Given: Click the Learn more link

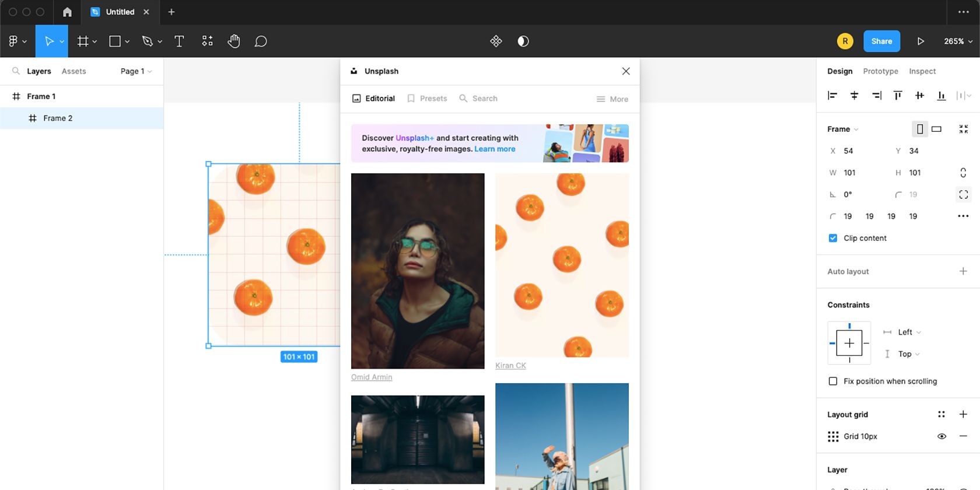Looking at the screenshot, I should click(495, 149).
